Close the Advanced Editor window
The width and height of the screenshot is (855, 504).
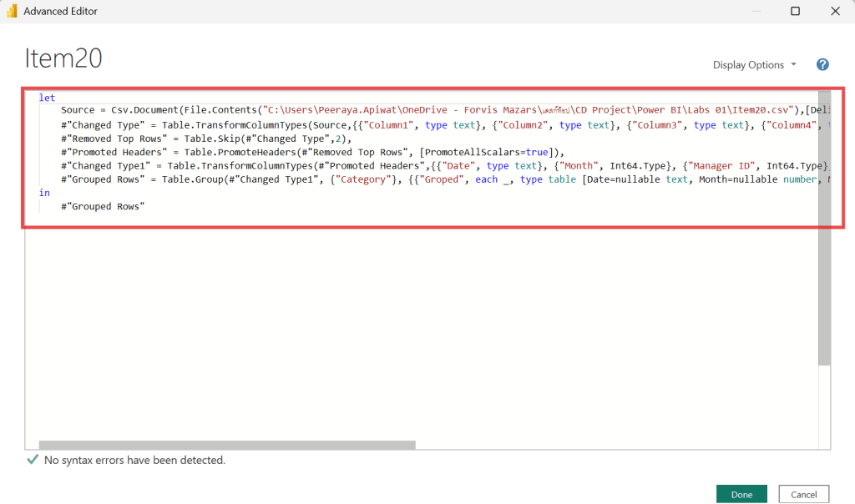point(835,12)
